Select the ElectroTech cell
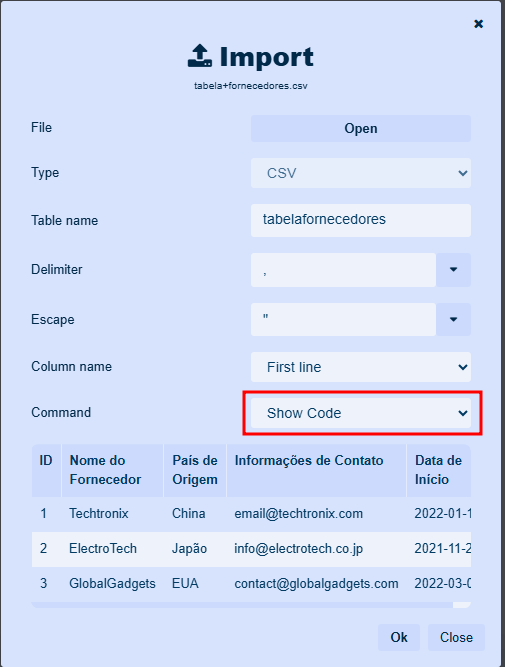The width and height of the screenshot is (505, 667). point(112,549)
